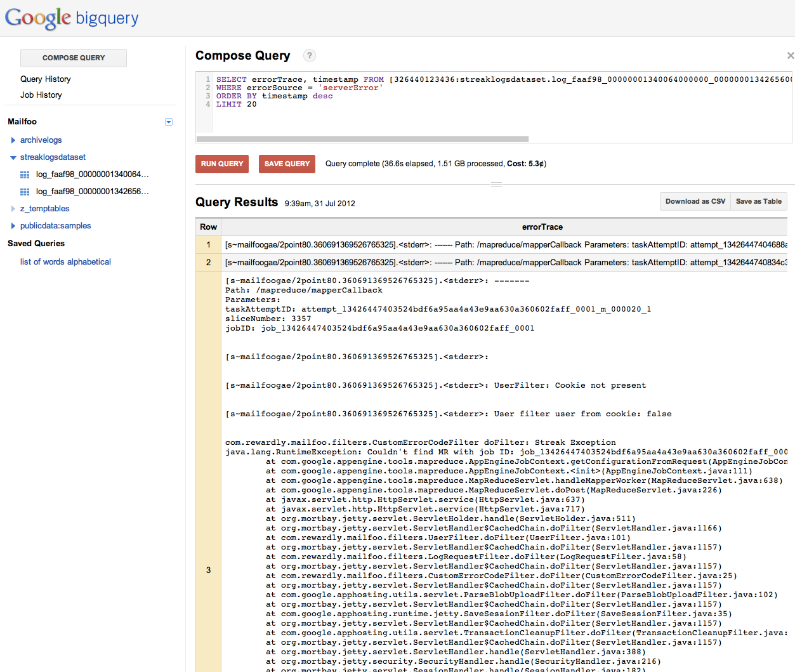Click the Saved Queries heading
Screen dimensions: 795x672
[36, 244]
